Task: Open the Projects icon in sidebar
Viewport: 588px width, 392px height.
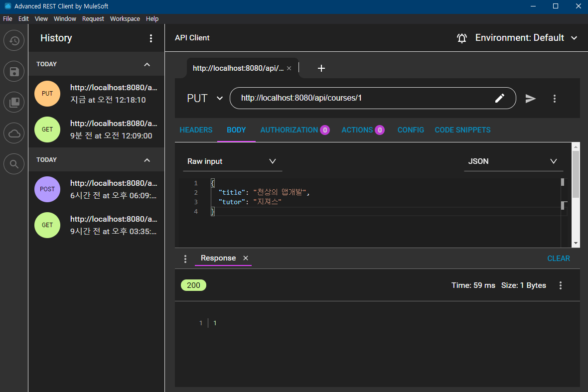Action: pos(14,102)
